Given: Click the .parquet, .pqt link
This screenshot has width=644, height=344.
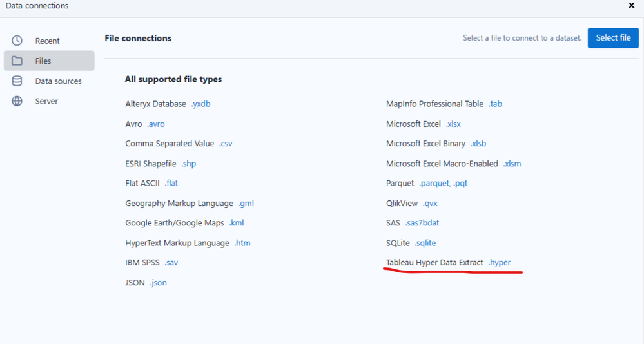Looking at the screenshot, I should coord(443,183).
